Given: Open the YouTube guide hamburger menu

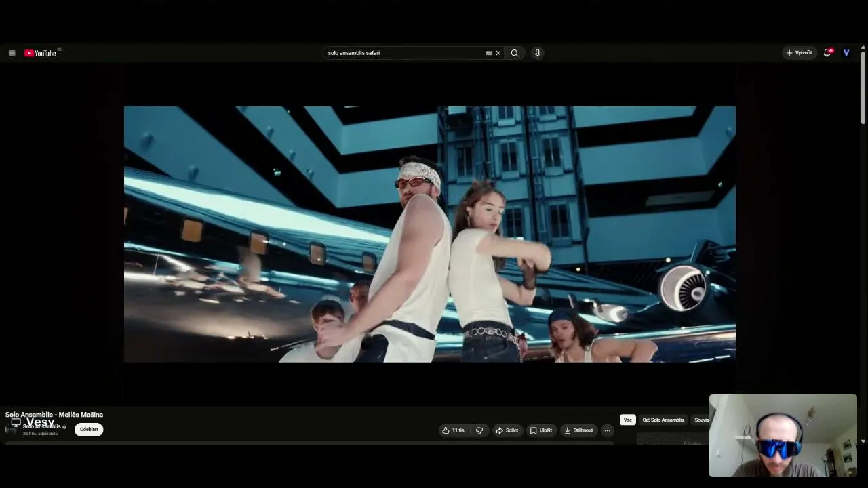Looking at the screenshot, I should pyautogui.click(x=12, y=53).
